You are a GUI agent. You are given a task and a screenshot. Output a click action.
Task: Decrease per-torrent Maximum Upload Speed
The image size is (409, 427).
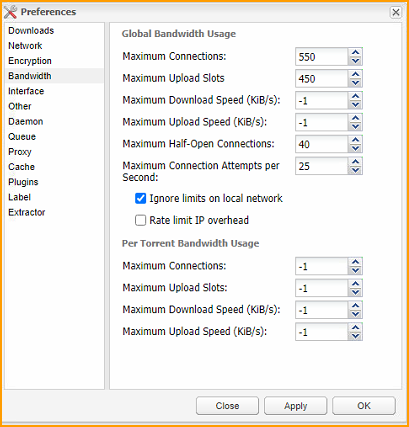(x=355, y=336)
